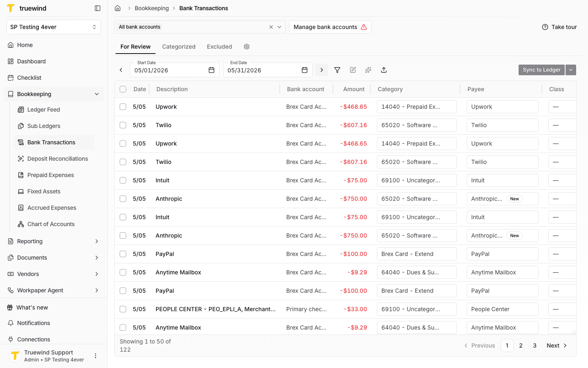Viewport: 588px width, 368px height.
Task: Select Bank Transactions in sidebar
Action: point(54,142)
